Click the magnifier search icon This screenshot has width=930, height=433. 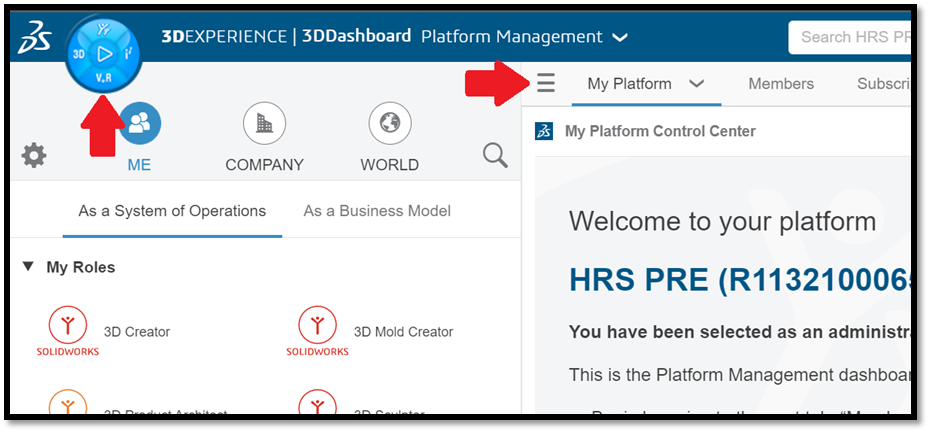pos(495,155)
